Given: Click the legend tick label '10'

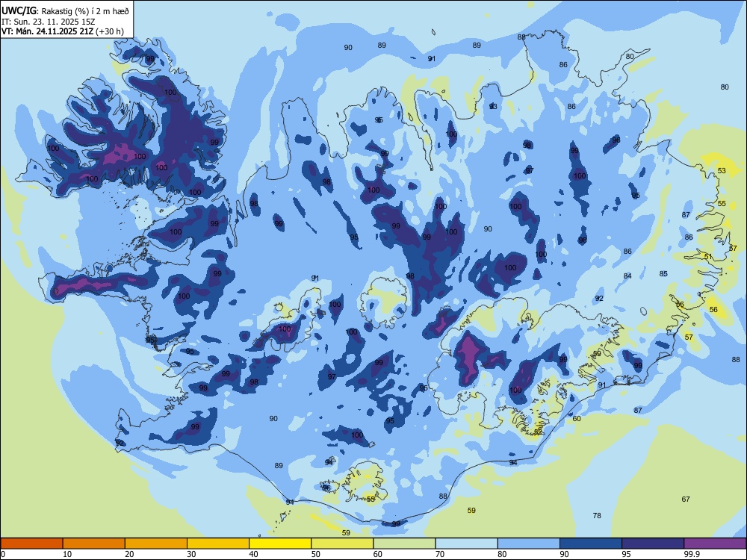Looking at the screenshot, I should click(67, 554).
